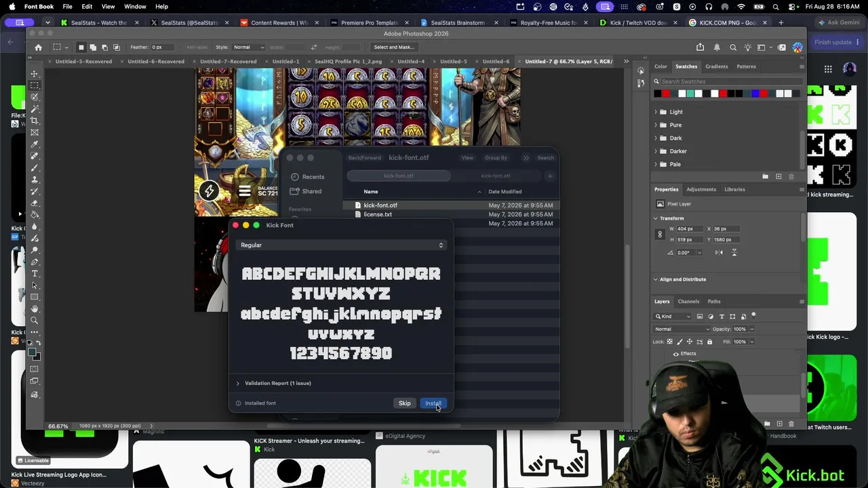868x488 pixels.
Task: Open the Regular font style dropdown
Action: coord(341,245)
